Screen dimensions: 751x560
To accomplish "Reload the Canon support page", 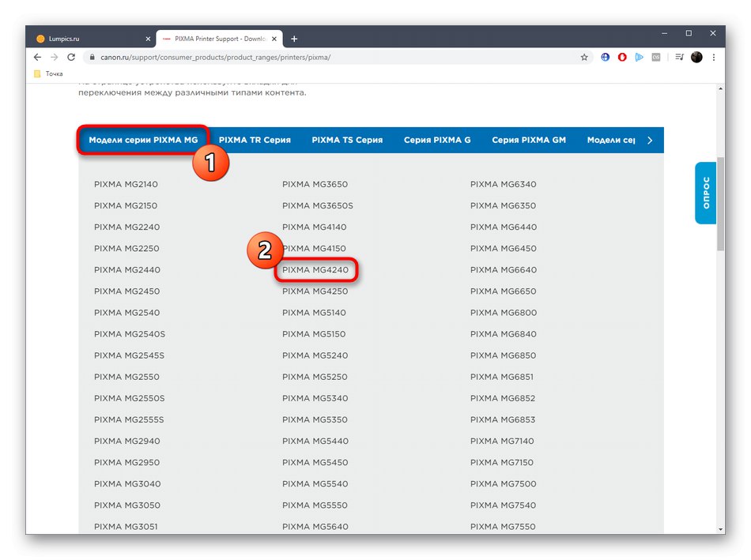I will pyautogui.click(x=71, y=57).
